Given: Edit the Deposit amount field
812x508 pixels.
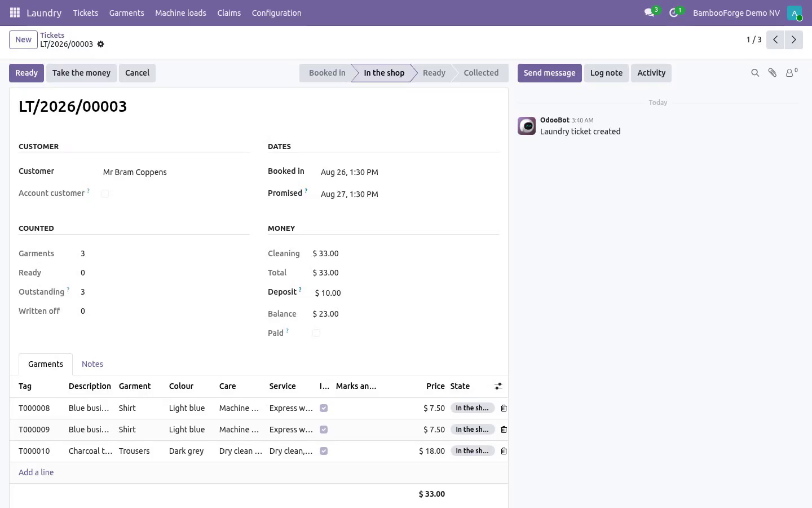Looking at the screenshot, I should (405, 293).
